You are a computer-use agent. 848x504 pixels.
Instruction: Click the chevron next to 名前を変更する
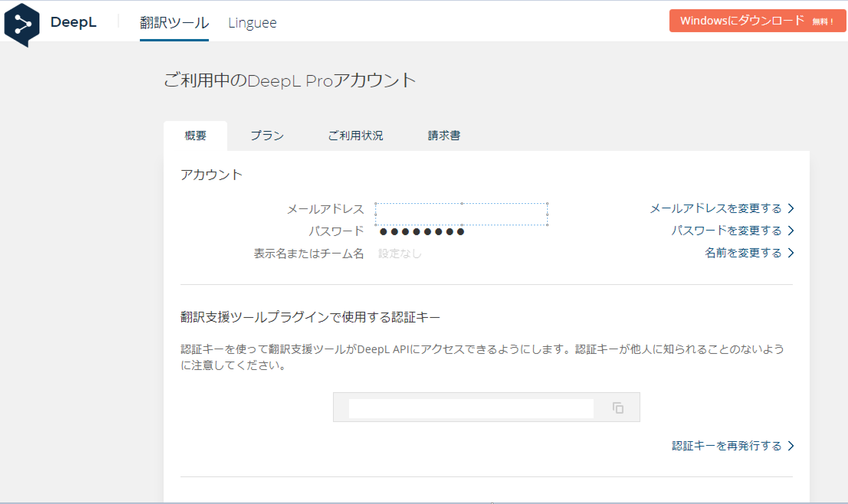pos(791,253)
